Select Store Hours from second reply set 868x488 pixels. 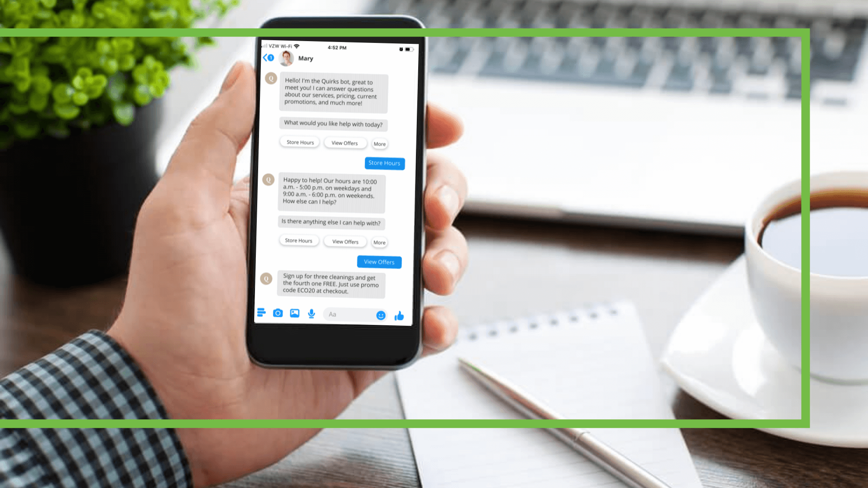pos(299,241)
